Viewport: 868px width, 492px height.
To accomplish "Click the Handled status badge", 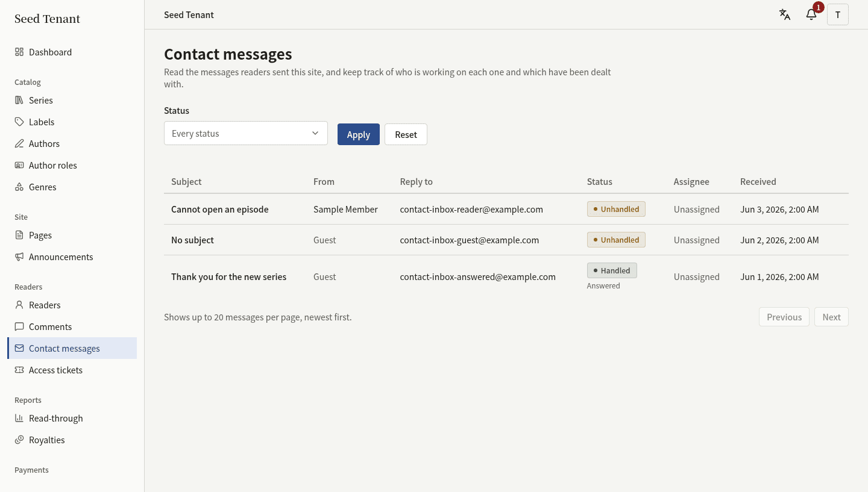I will pyautogui.click(x=612, y=270).
